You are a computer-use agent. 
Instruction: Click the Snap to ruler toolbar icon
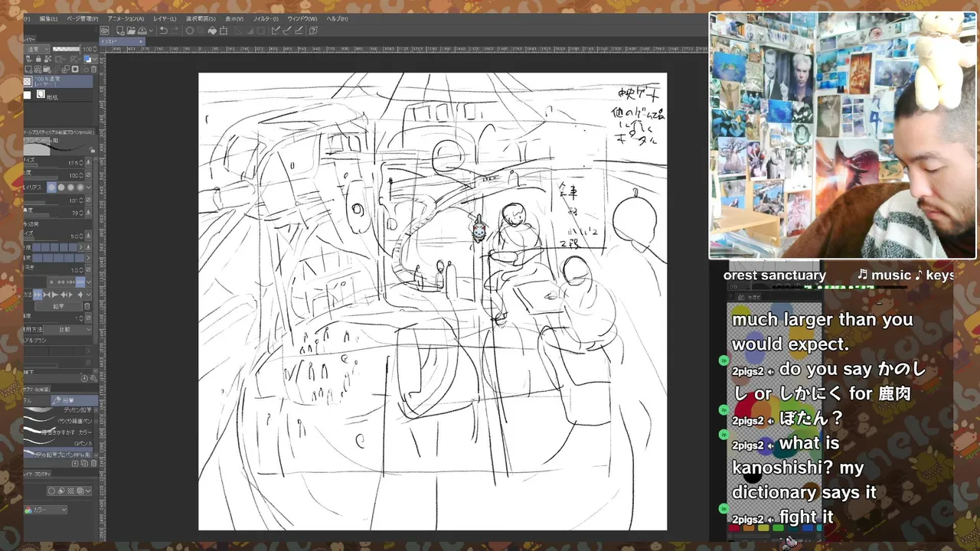coord(275,31)
